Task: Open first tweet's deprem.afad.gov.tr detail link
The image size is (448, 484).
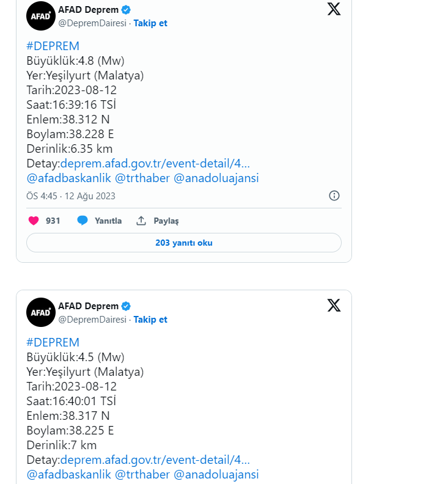Action: click(155, 163)
